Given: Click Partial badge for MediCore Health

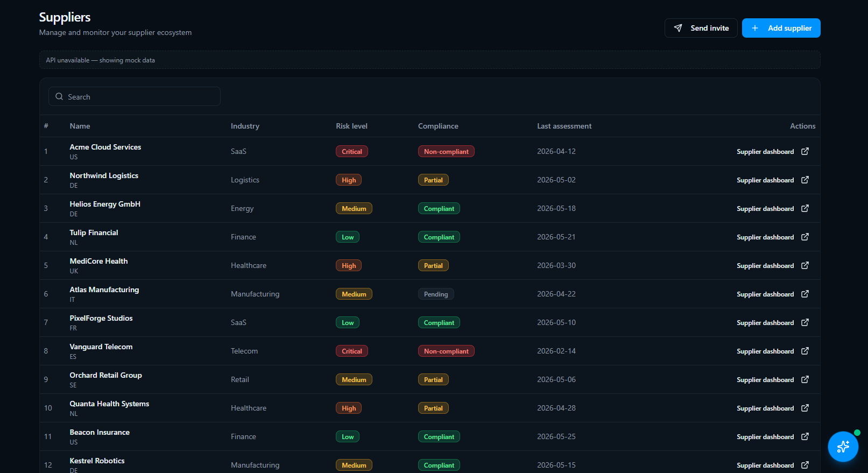Looking at the screenshot, I should [433, 266].
